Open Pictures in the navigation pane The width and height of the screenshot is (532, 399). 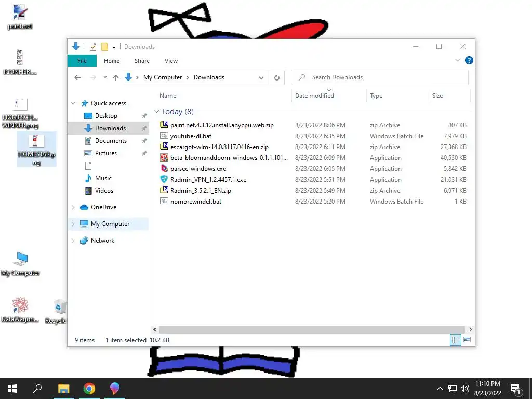[105, 153]
